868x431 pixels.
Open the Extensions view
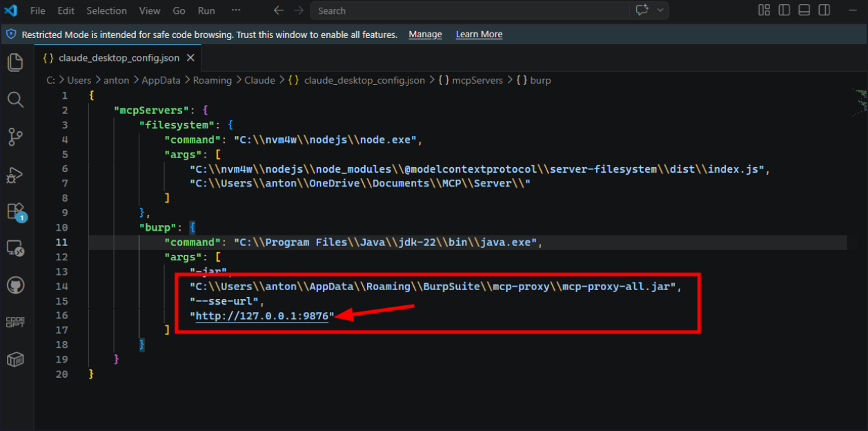[15, 211]
